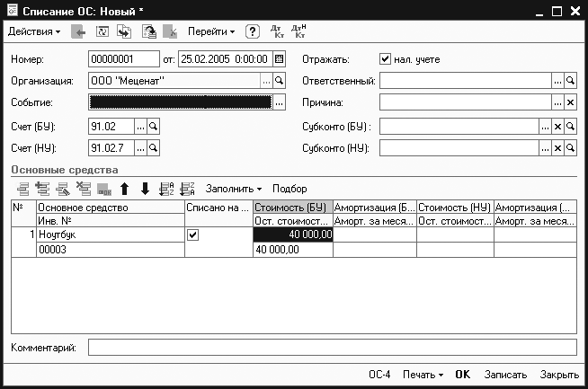Open the calendar picker next to date
588x389 pixels.
pyautogui.click(x=279, y=58)
